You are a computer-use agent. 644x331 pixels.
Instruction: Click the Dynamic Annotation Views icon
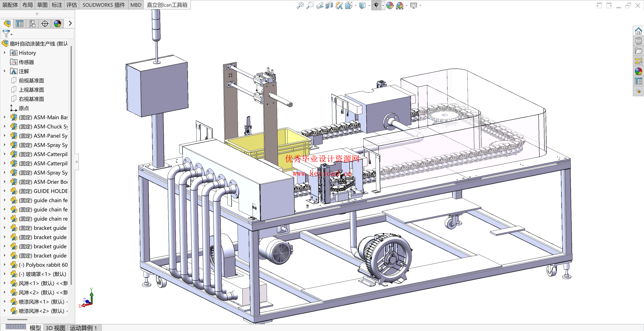click(339, 5)
